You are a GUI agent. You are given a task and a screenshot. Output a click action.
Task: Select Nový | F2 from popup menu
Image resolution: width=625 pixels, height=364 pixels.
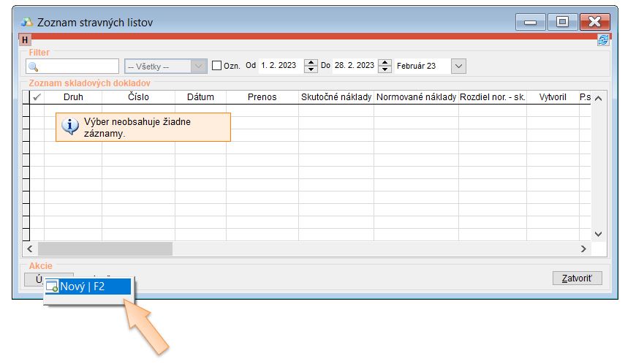coord(88,287)
